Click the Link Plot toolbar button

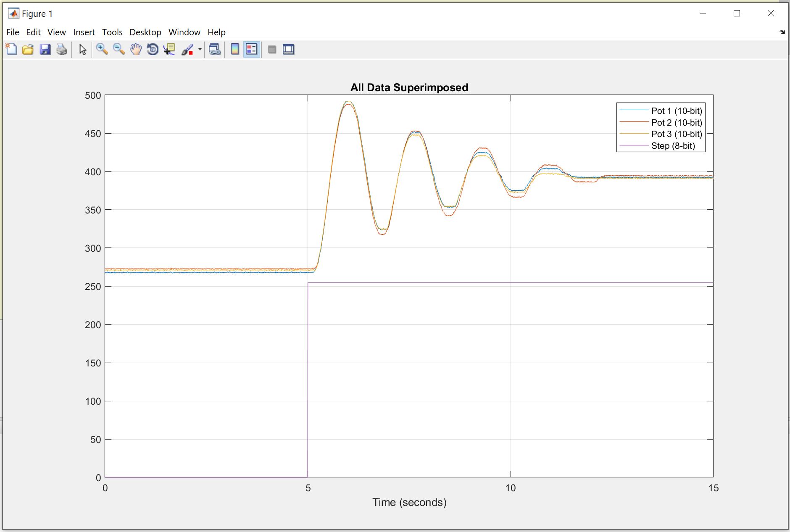coord(215,50)
